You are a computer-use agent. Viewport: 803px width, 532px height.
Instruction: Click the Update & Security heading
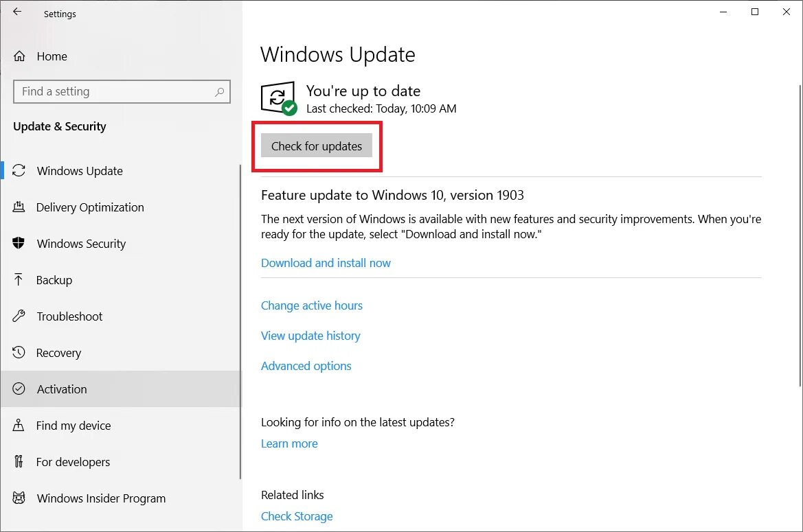[59, 126]
